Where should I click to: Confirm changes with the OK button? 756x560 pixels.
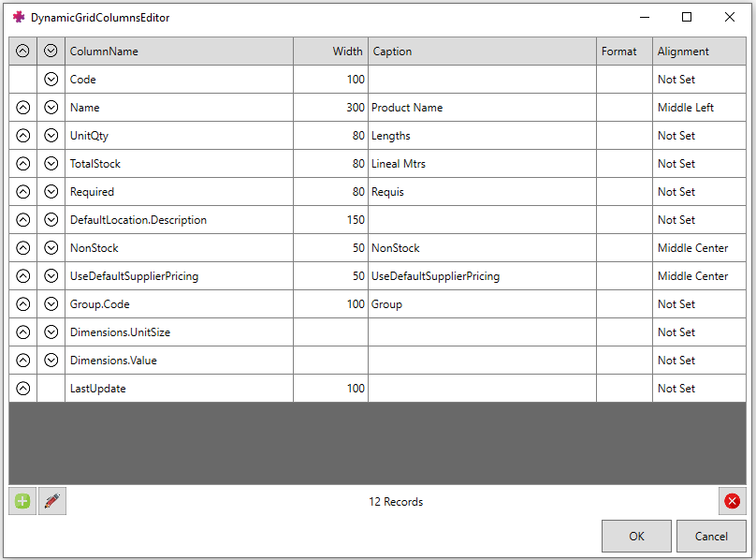click(636, 536)
